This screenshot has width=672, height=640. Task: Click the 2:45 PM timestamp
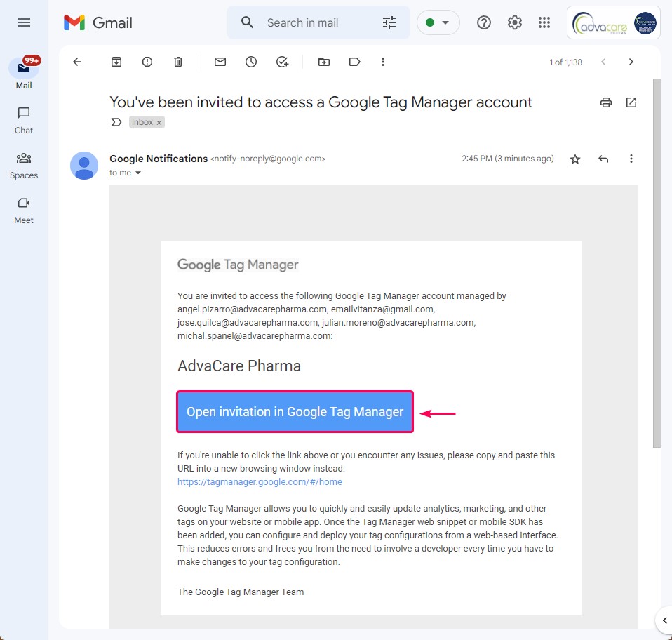[508, 159]
